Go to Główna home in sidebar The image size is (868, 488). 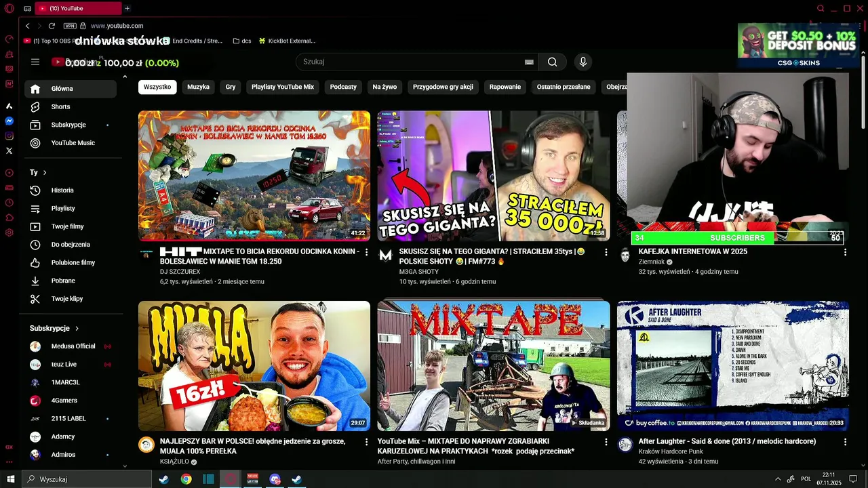[71, 89]
